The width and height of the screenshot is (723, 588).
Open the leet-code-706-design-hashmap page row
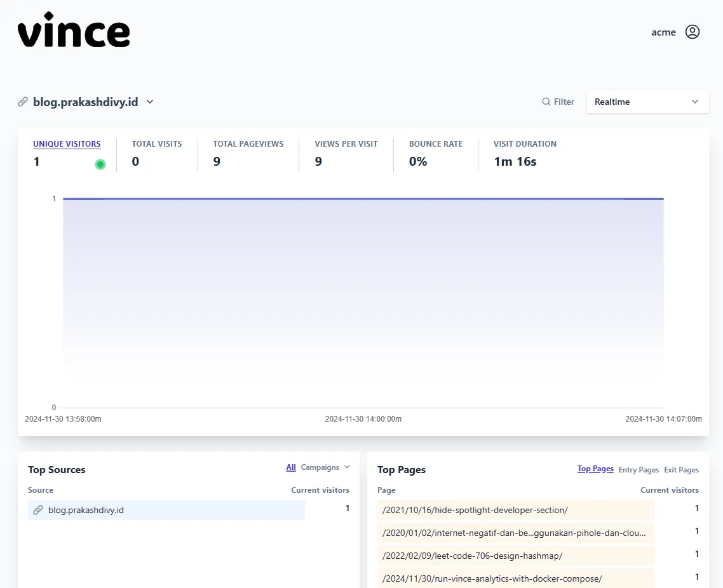pyautogui.click(x=472, y=556)
